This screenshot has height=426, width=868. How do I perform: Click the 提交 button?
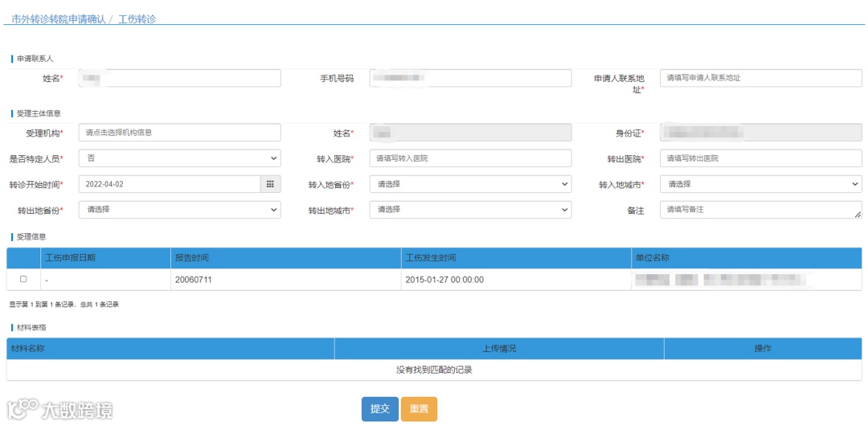pyautogui.click(x=379, y=409)
